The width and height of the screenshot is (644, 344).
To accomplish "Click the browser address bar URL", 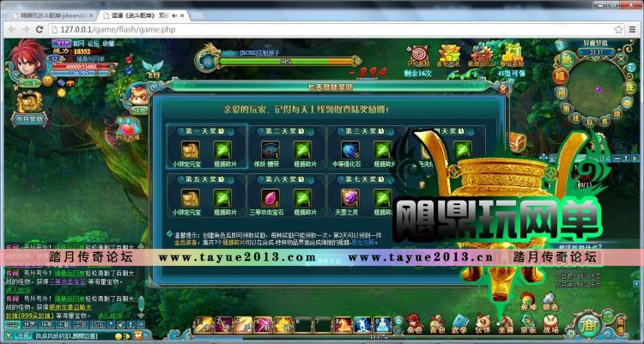I will coord(118,29).
